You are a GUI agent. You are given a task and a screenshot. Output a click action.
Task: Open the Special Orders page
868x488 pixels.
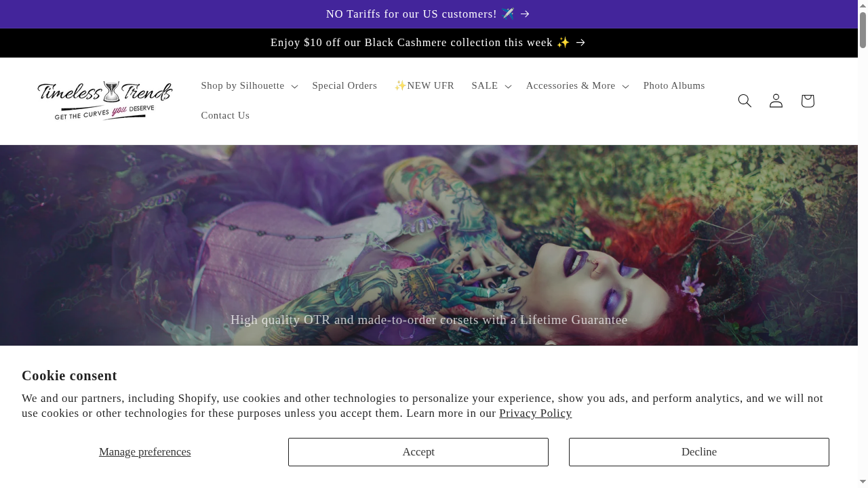pyautogui.click(x=344, y=85)
